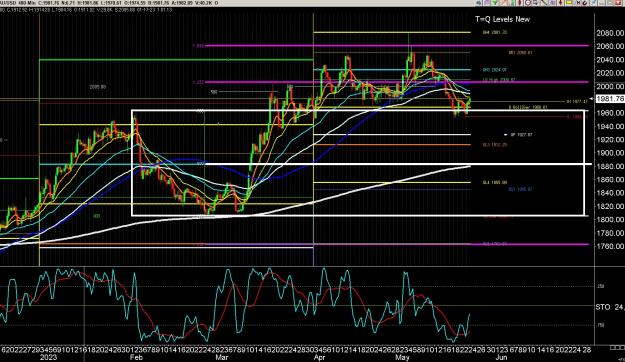This screenshot has height=362, width=625.
Task: Click the Mar month label on time axis
Action: coord(222,357)
